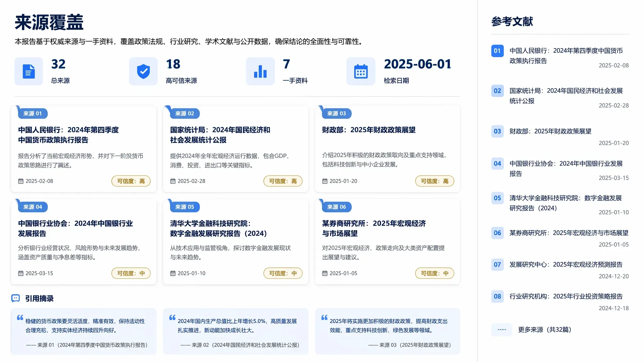
Task: Click 可信度：中 badge on 某券商研究所 card
Action: [435, 273]
